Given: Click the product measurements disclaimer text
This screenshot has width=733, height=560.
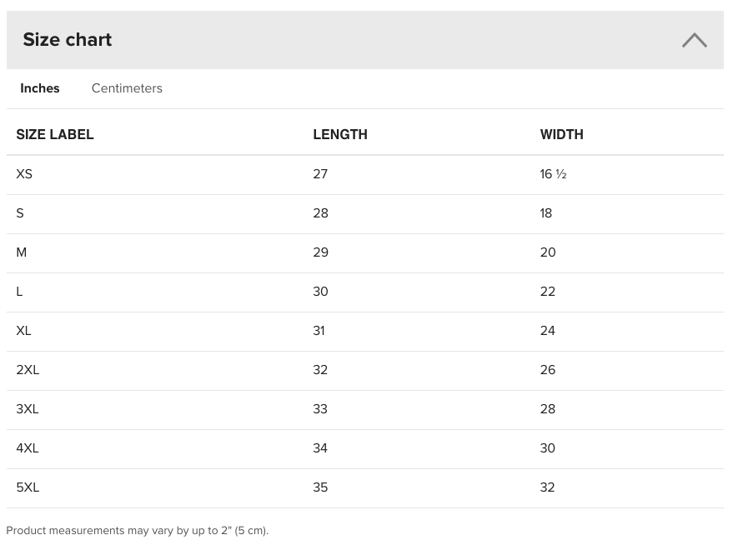Looking at the screenshot, I should click(x=138, y=531).
